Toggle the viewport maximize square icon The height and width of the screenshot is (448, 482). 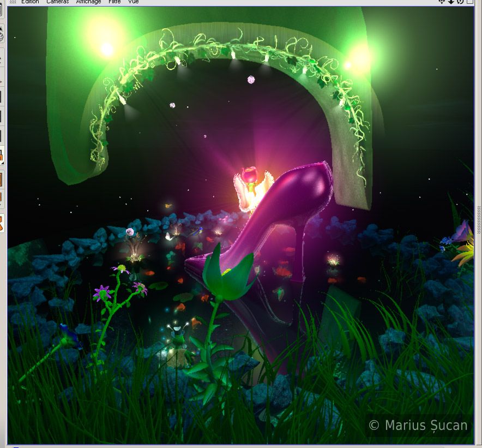point(469,2)
